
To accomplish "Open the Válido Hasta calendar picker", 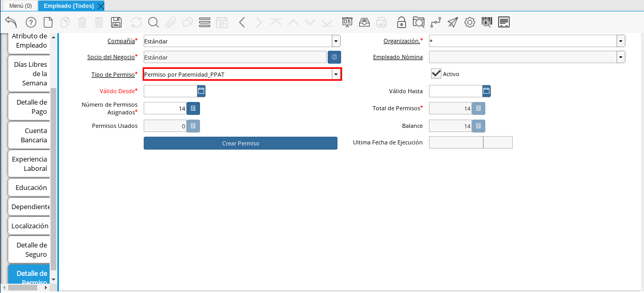I will tap(486, 91).
